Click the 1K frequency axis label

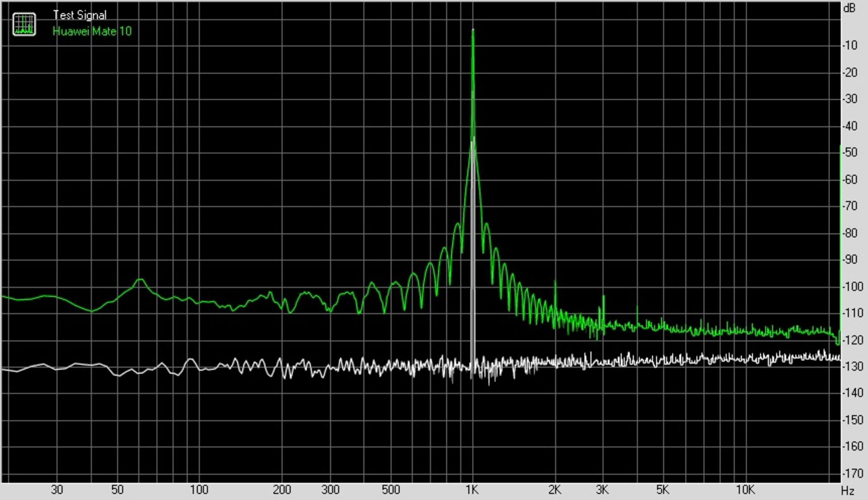(x=472, y=490)
